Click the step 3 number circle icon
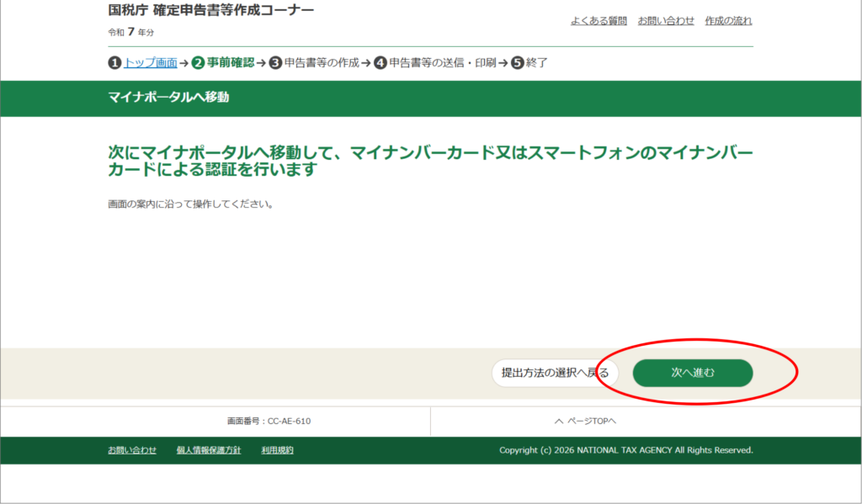The image size is (862, 504). [275, 63]
